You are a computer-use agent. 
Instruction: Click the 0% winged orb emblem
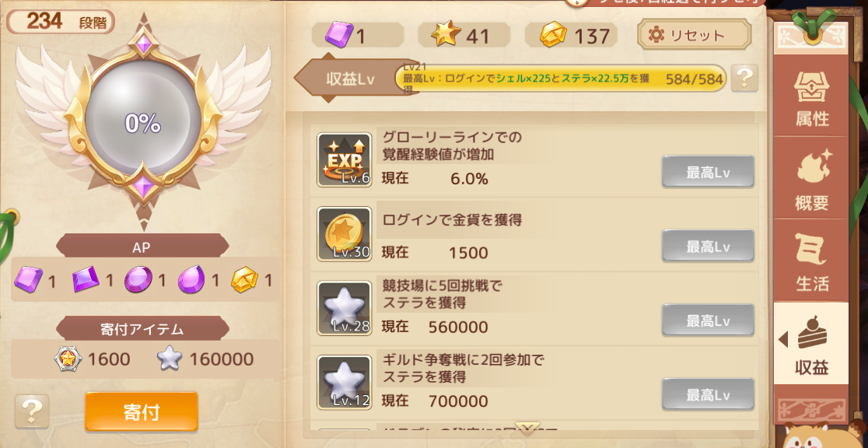[x=143, y=124]
